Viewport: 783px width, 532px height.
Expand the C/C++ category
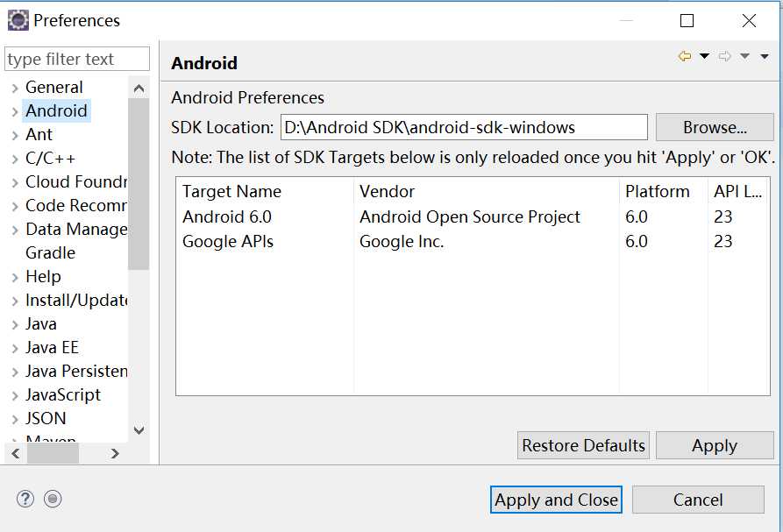15,159
